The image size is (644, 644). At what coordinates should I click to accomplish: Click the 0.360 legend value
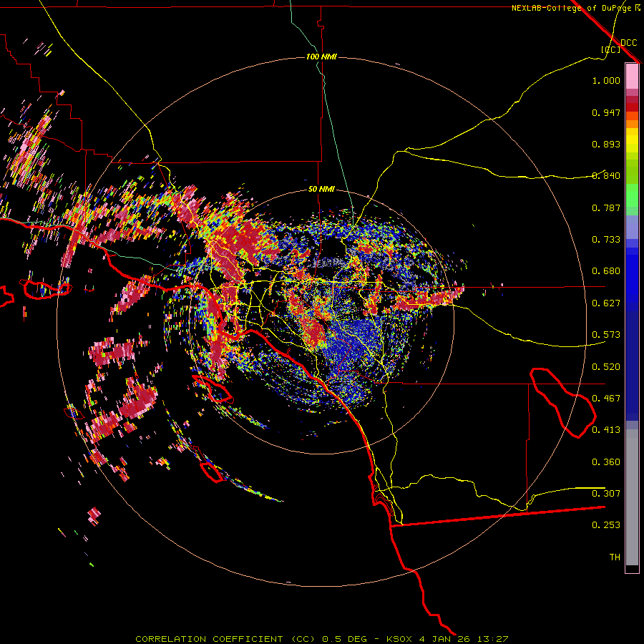coord(606,462)
